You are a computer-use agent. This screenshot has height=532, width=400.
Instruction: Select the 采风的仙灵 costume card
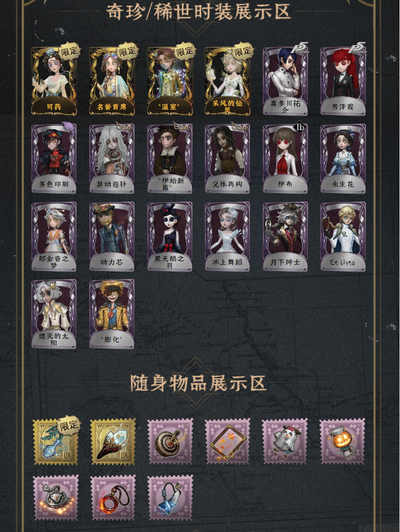[228, 81]
